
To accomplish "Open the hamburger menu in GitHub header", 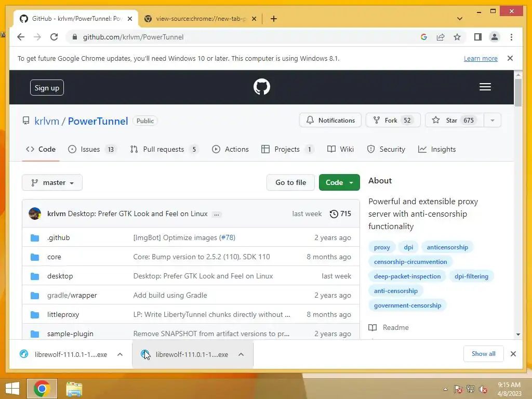I will coord(485,87).
